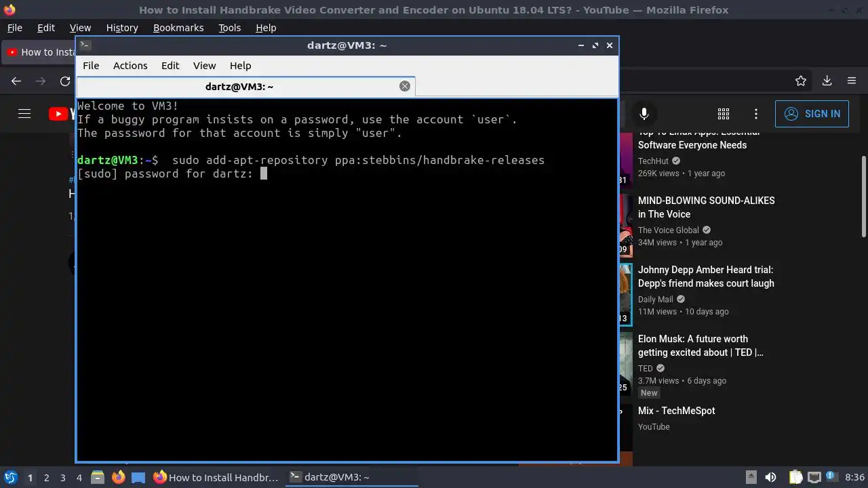
Task: Open Firefox File menu
Action: [x=14, y=28]
